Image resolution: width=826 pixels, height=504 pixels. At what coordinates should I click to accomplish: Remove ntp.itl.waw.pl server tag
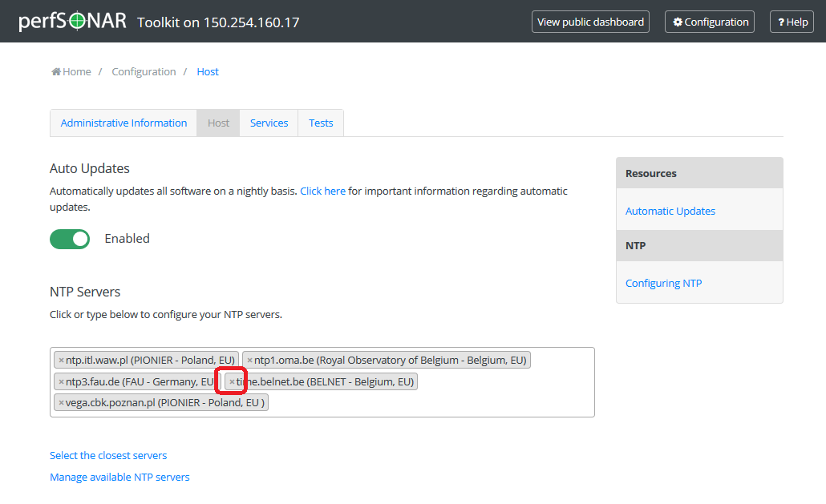61,361
